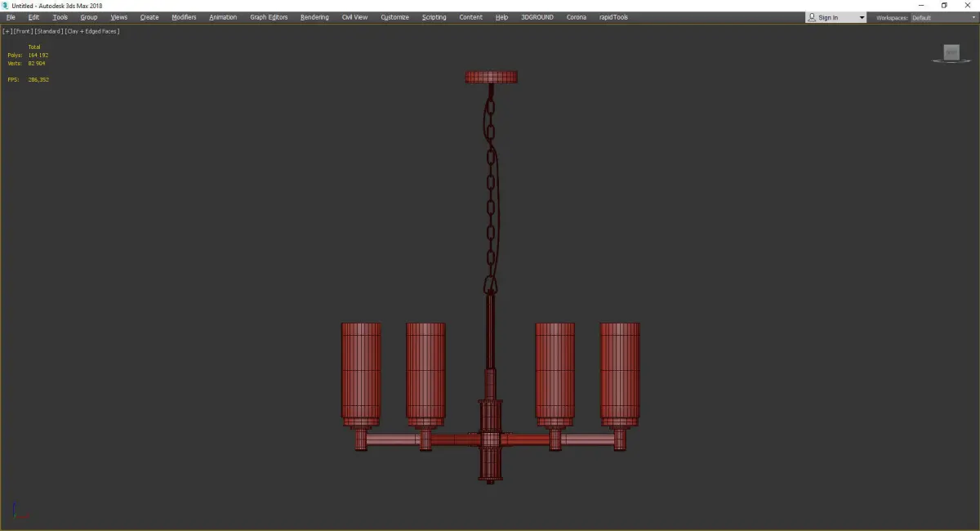
Task: Click the [Clay + Edged Faces] shading label
Action: coord(92,31)
